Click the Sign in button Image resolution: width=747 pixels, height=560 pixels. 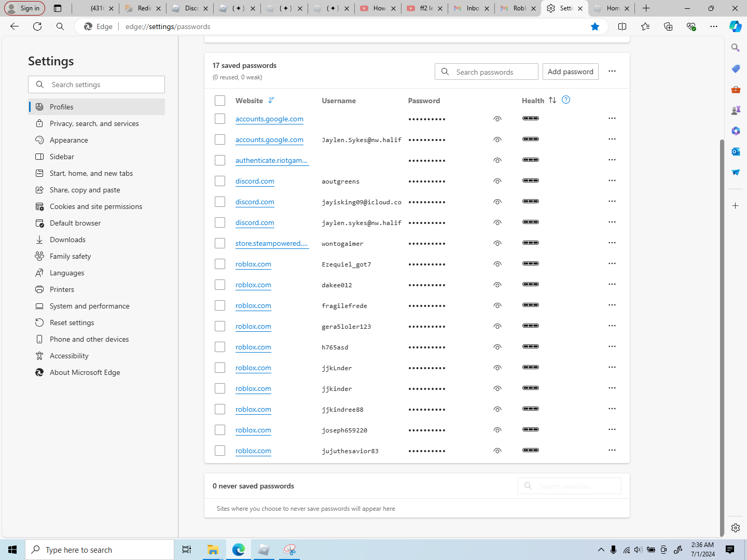24,8
